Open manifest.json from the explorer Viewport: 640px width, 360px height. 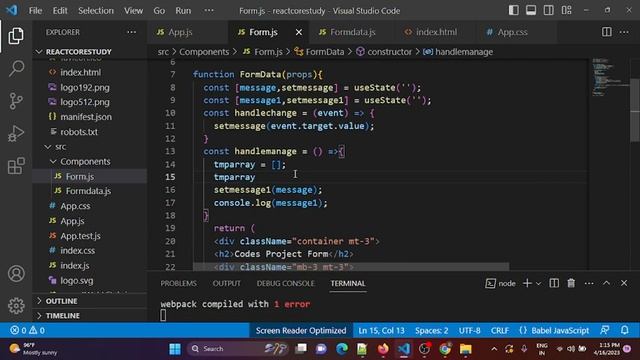coord(86,117)
